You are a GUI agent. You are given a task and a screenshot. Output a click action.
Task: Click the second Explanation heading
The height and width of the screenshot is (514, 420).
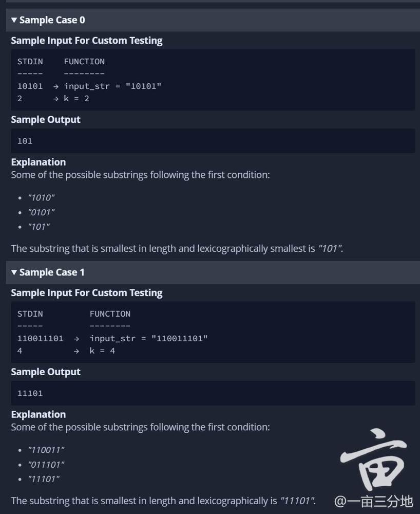[x=39, y=414]
